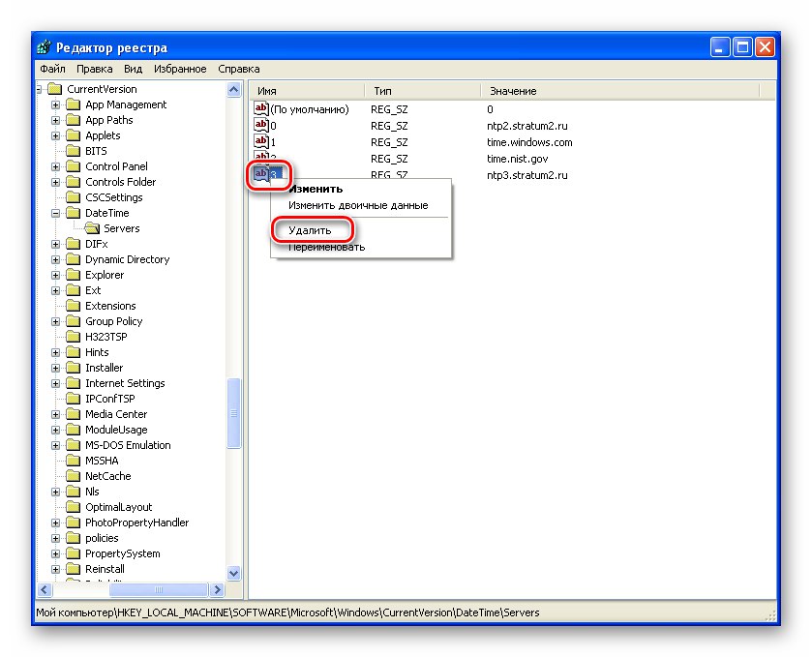Click the Nls folder icon
This screenshot has width=812, height=657.
[73, 492]
